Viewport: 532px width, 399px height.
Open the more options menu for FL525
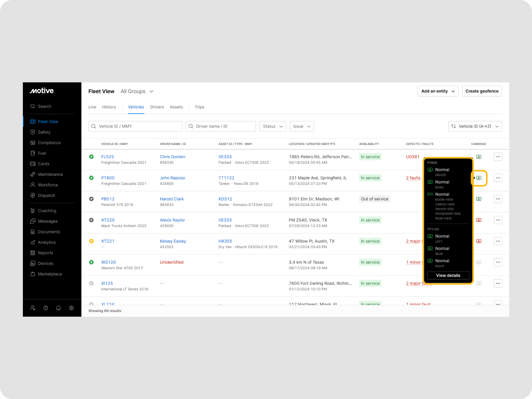(x=498, y=157)
